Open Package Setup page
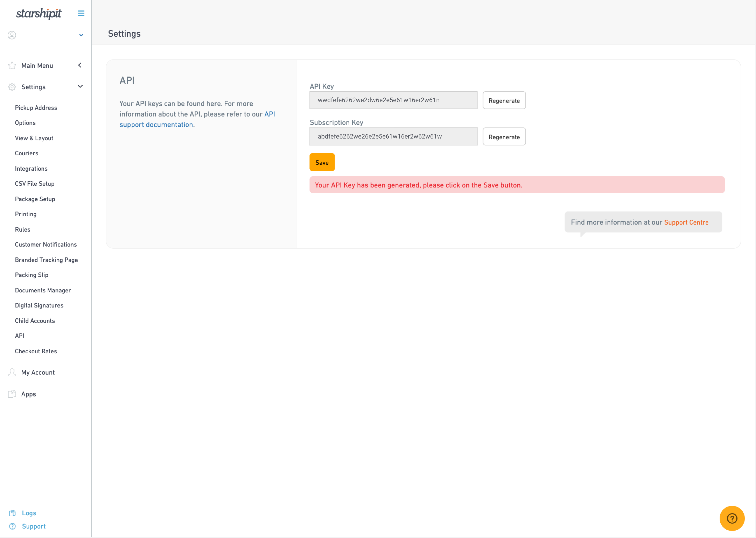The image size is (756, 538). 35,199
